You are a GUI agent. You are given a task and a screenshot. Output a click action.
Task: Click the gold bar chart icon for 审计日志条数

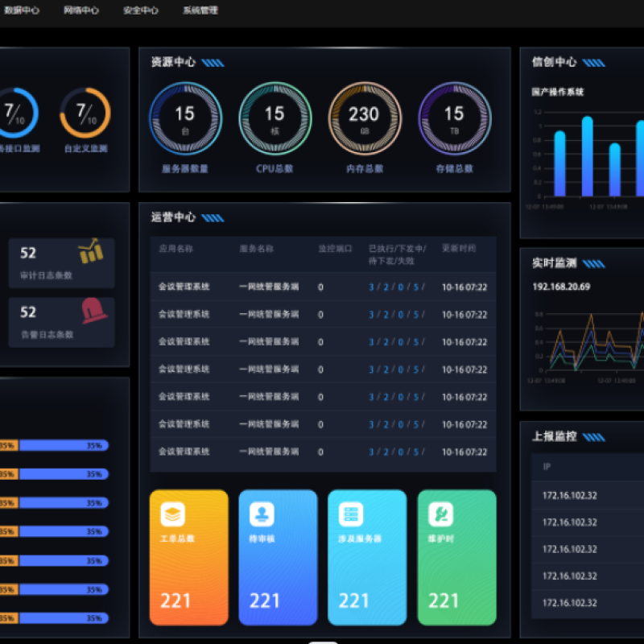[91, 250]
